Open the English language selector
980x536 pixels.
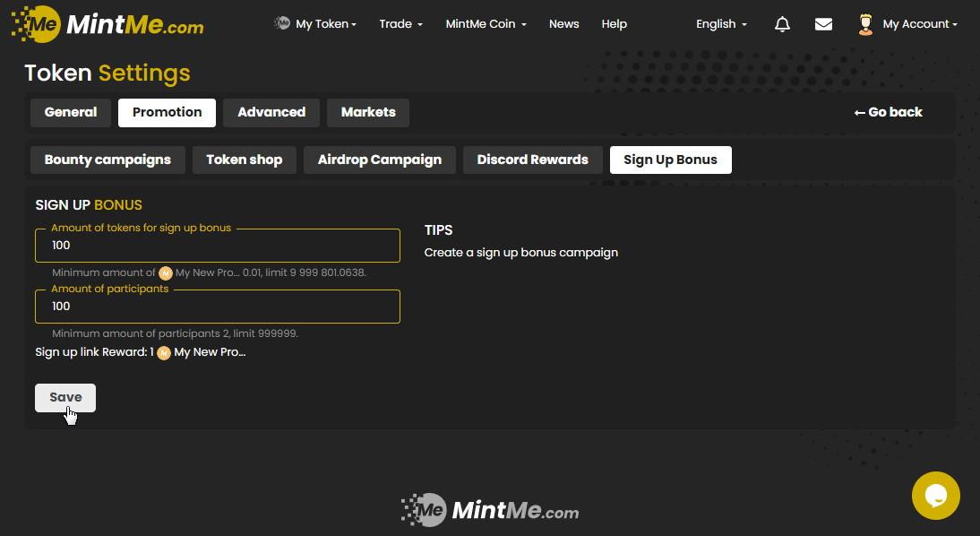tap(721, 24)
